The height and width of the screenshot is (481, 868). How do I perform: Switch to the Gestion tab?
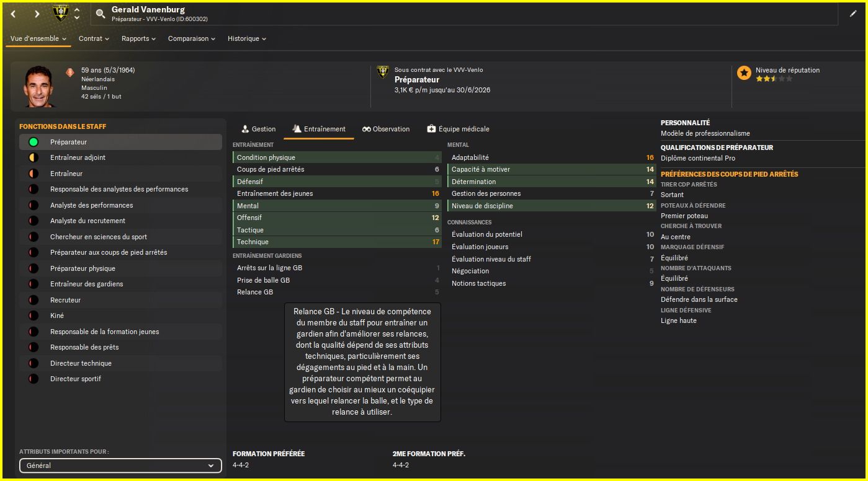(259, 129)
